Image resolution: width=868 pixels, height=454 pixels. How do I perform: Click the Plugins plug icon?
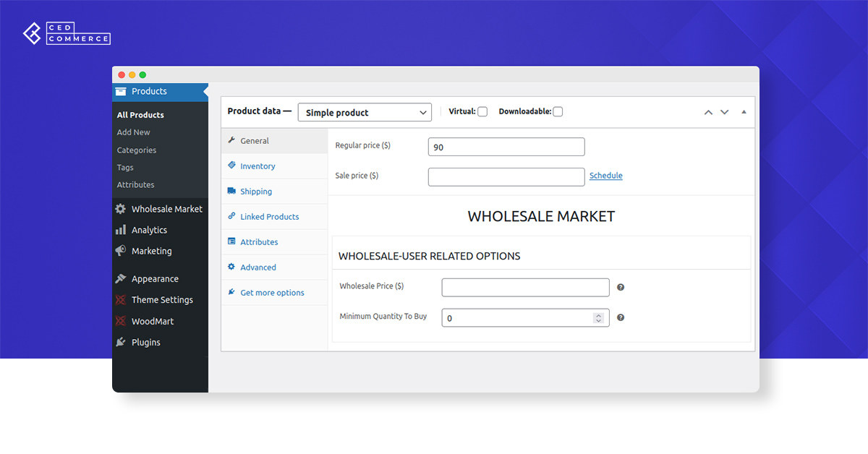click(x=120, y=342)
